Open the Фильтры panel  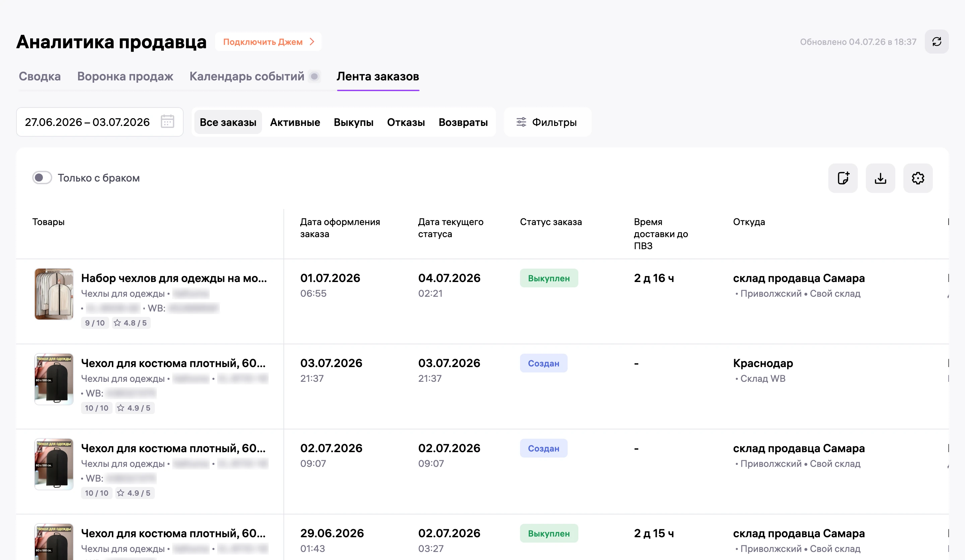click(548, 122)
